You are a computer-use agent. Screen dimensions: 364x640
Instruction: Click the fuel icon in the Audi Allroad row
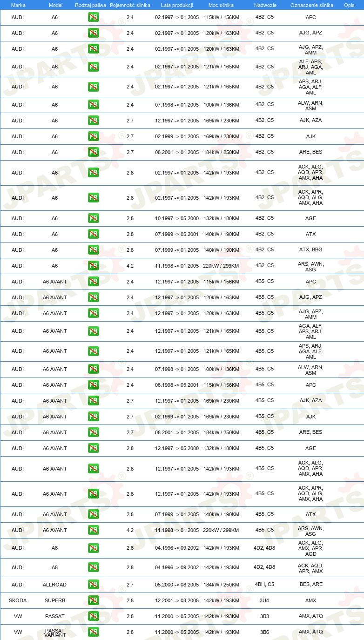(94, 585)
